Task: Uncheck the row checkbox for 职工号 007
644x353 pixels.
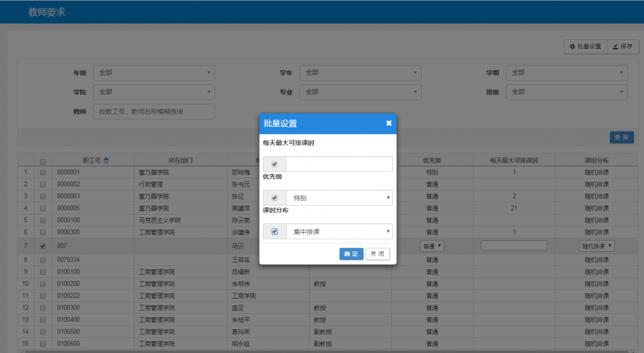Action: pyautogui.click(x=43, y=246)
